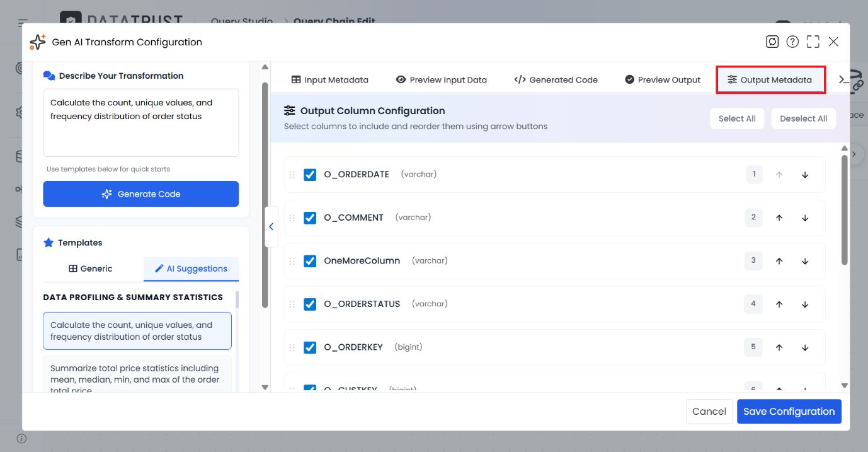The height and width of the screenshot is (452, 868).
Task: Move O_COMMENT column up
Action: (779, 218)
